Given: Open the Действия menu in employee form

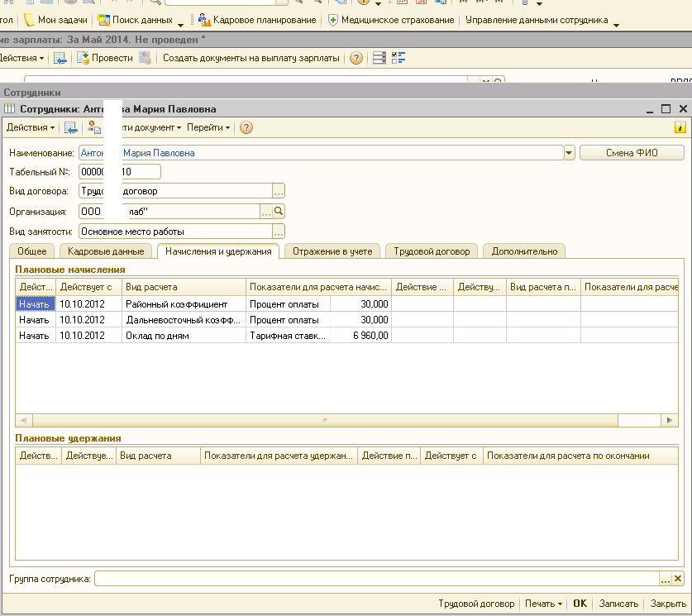Looking at the screenshot, I should (x=31, y=127).
